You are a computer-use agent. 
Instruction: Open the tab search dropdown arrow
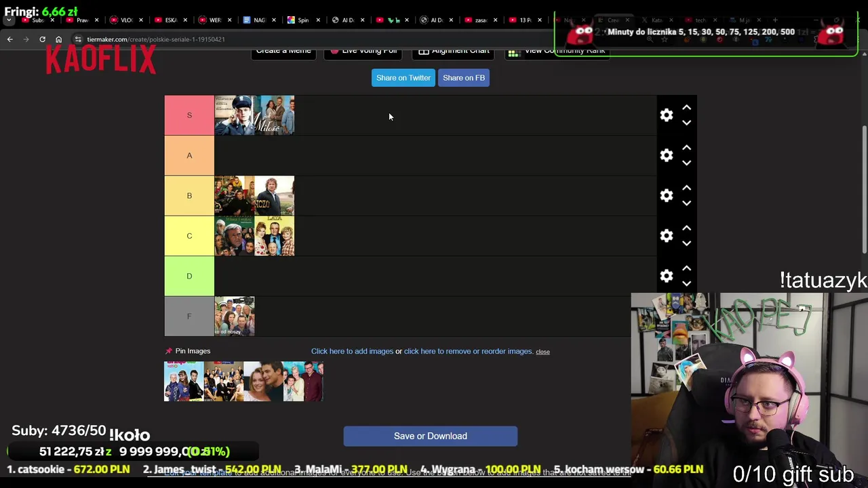9,20
